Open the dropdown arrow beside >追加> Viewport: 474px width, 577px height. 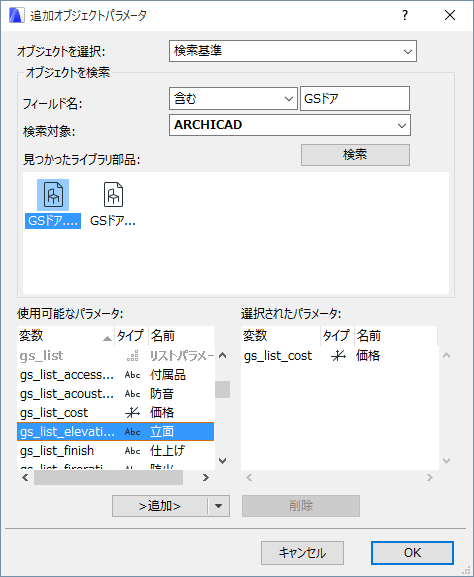click(219, 506)
